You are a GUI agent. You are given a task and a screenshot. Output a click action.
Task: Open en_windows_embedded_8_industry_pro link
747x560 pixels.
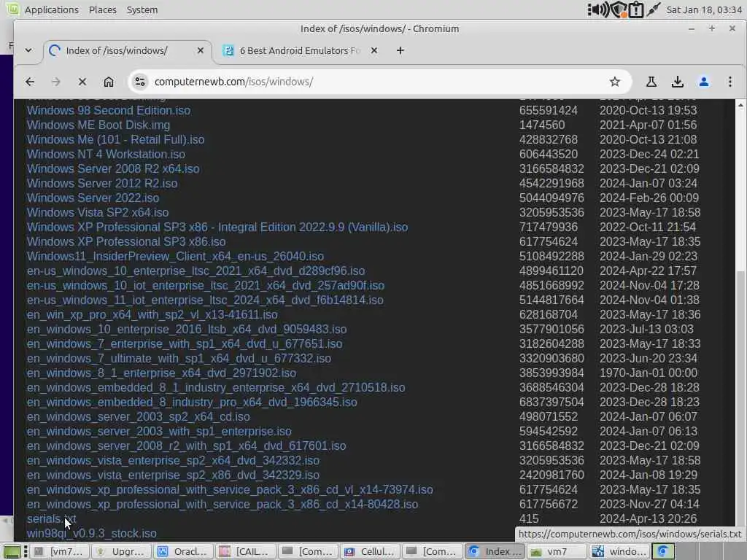[192, 402]
